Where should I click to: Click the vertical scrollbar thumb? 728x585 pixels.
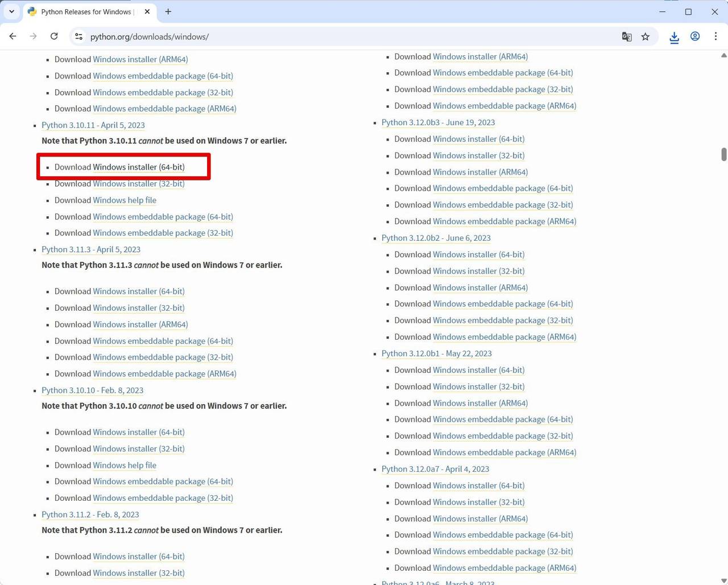coord(723,154)
